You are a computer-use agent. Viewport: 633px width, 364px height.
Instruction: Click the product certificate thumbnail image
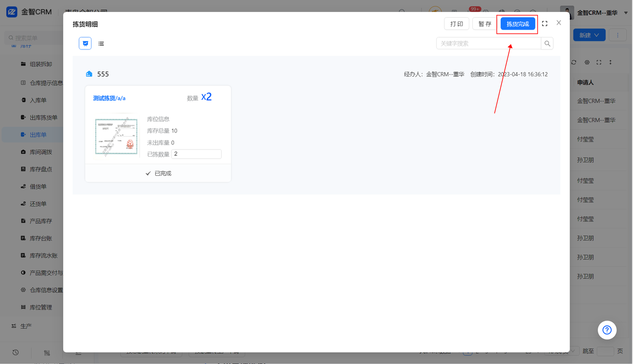click(117, 136)
